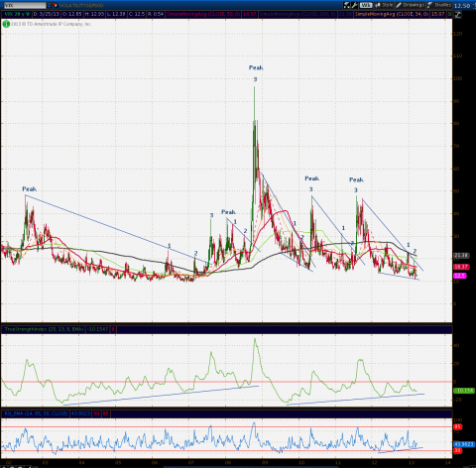This screenshot has width=476, height=468.
Task: Click the flask quick study icon
Action: [346, 5]
